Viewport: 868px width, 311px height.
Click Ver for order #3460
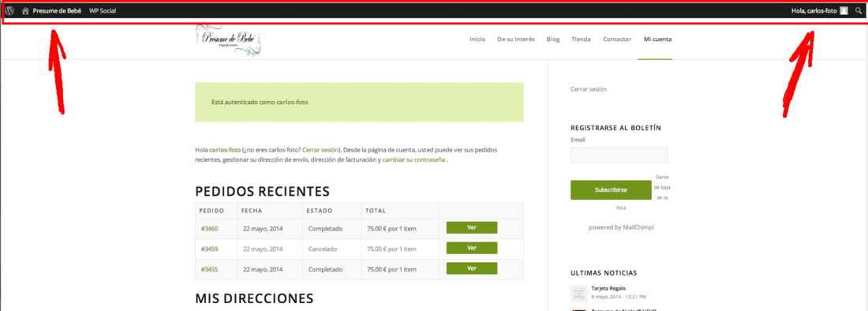(472, 227)
